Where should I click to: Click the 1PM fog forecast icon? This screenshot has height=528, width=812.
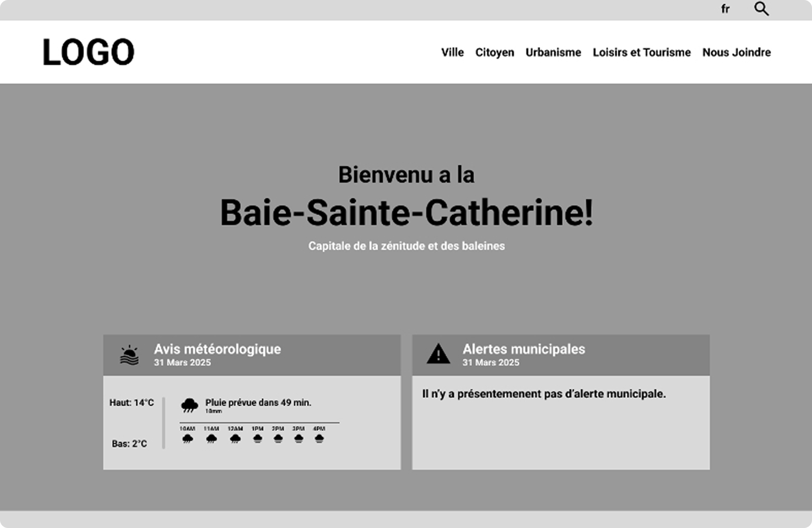click(x=257, y=439)
